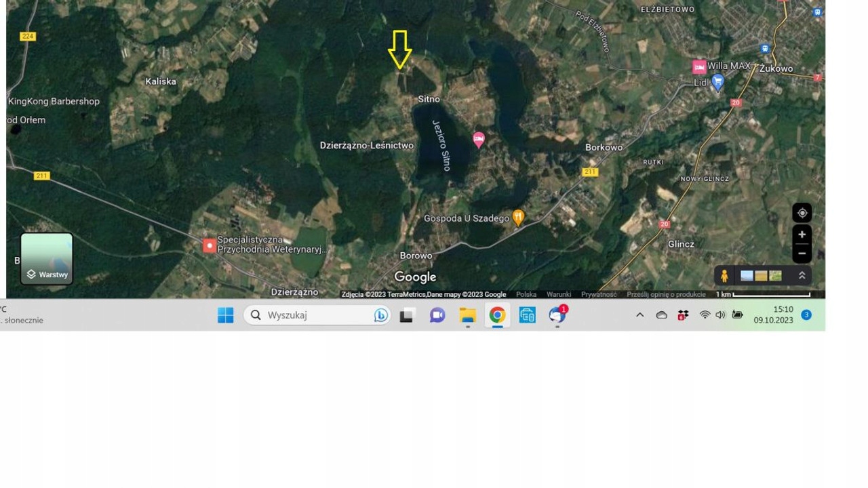This screenshot has height=488, width=868.
Task: Select the Sitno village label
Action: point(429,99)
